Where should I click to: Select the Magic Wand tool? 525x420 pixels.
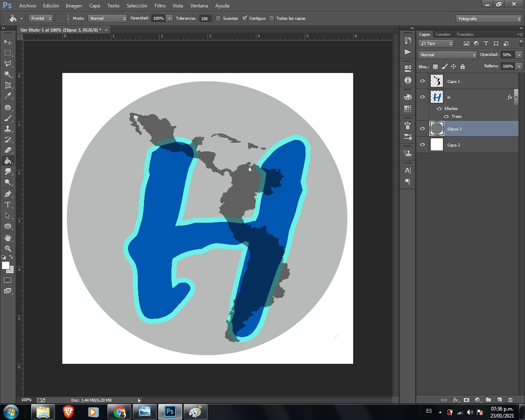[x=8, y=74]
